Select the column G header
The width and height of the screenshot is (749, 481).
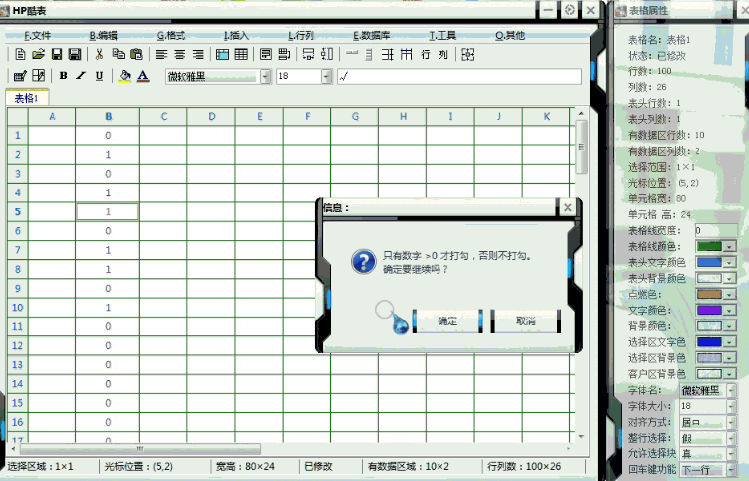(x=355, y=117)
